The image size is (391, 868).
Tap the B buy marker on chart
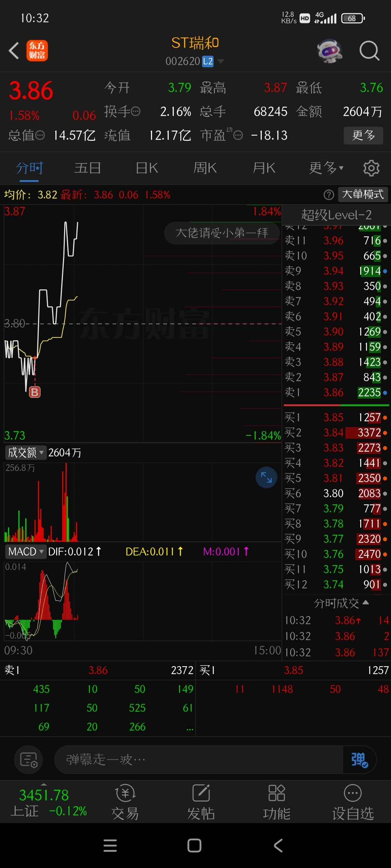pos(35,392)
